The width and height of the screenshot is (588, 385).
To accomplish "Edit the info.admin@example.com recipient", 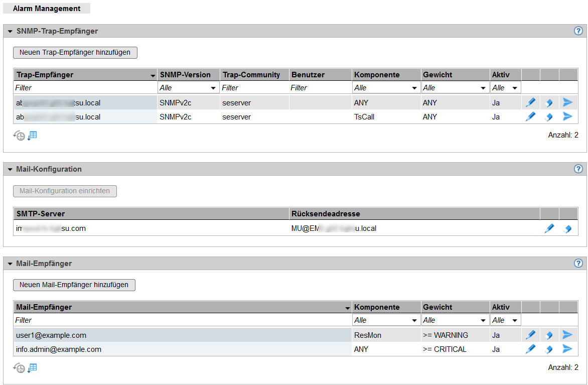I will tap(530, 349).
